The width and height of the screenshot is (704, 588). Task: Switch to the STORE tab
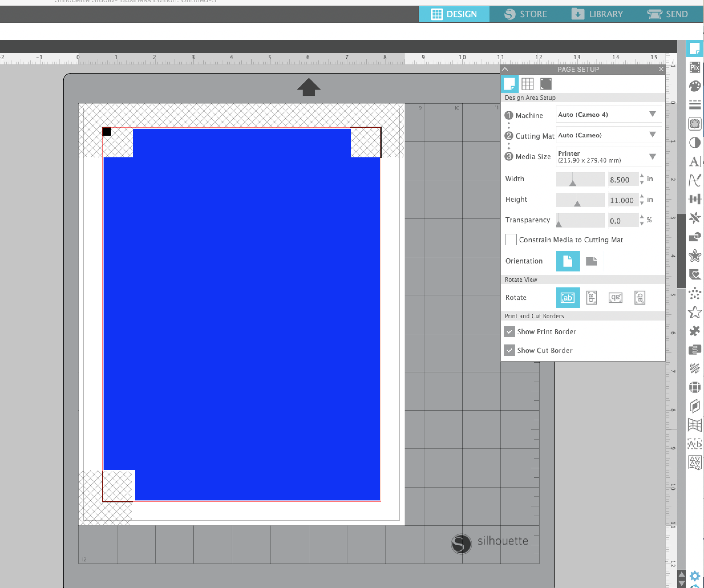click(x=526, y=14)
